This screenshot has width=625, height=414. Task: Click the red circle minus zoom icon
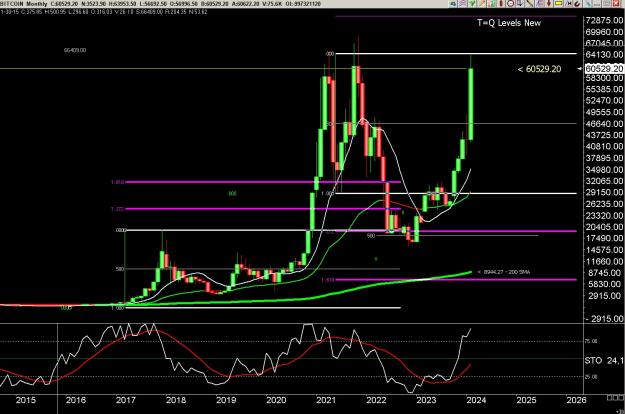coord(511,4)
